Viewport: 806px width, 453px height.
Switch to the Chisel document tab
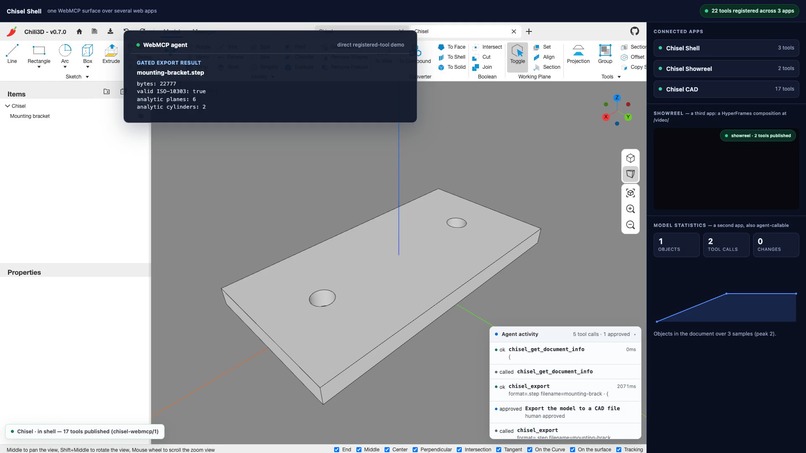click(462, 31)
